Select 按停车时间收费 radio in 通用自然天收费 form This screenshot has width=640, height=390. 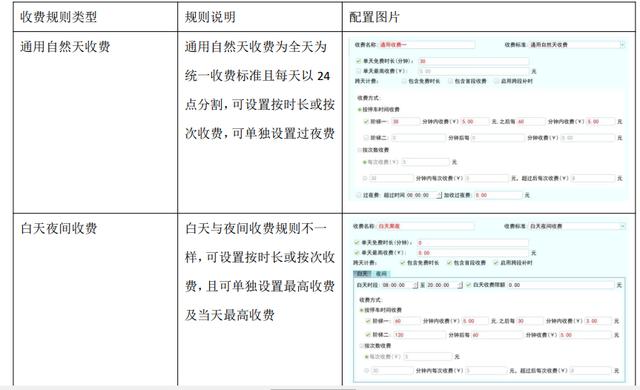tap(360, 110)
